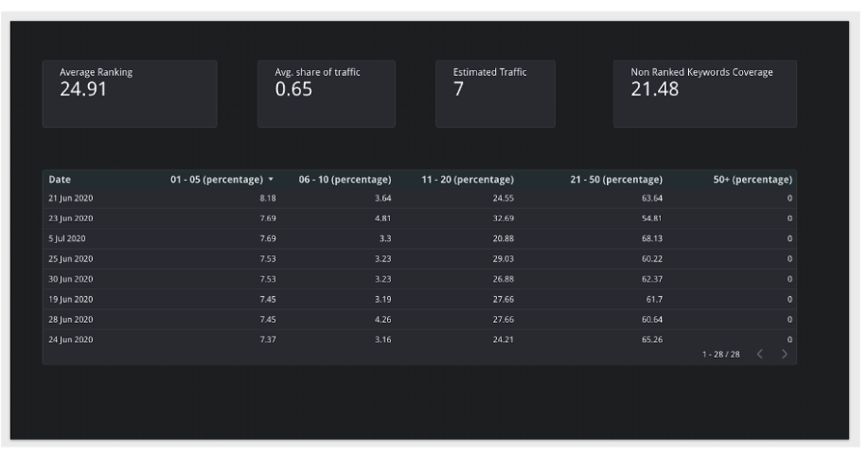Image resolution: width=868 pixels, height=454 pixels.
Task: Go to previous table page arrow
Action: 759,354
